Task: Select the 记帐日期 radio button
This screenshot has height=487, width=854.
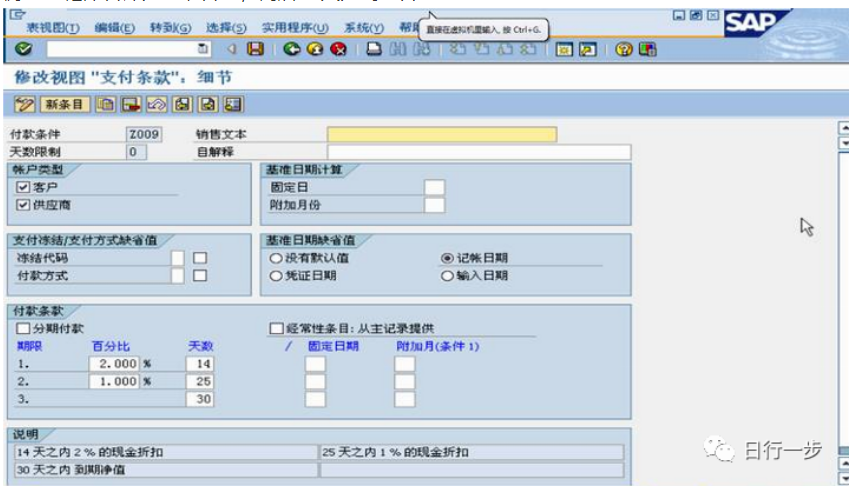Action: point(447,258)
